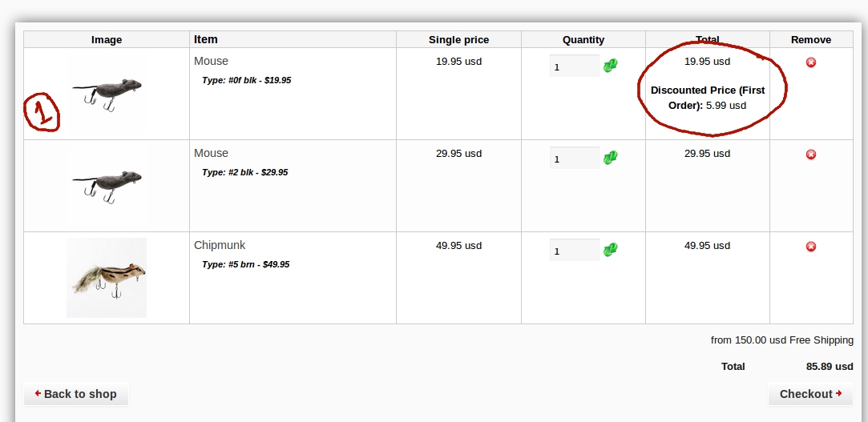Click green refresh icon for first Mouse row
The image size is (868, 422).
pyautogui.click(x=611, y=66)
